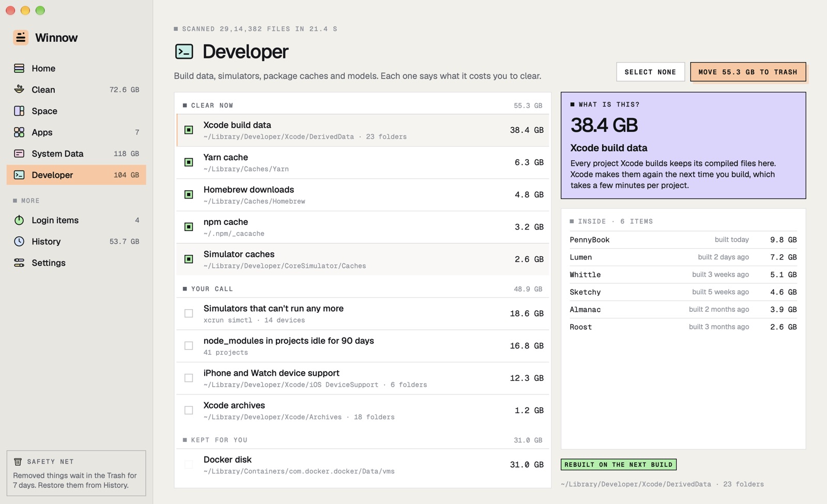Click the Settings sliders icon
827x504 pixels.
click(19, 263)
